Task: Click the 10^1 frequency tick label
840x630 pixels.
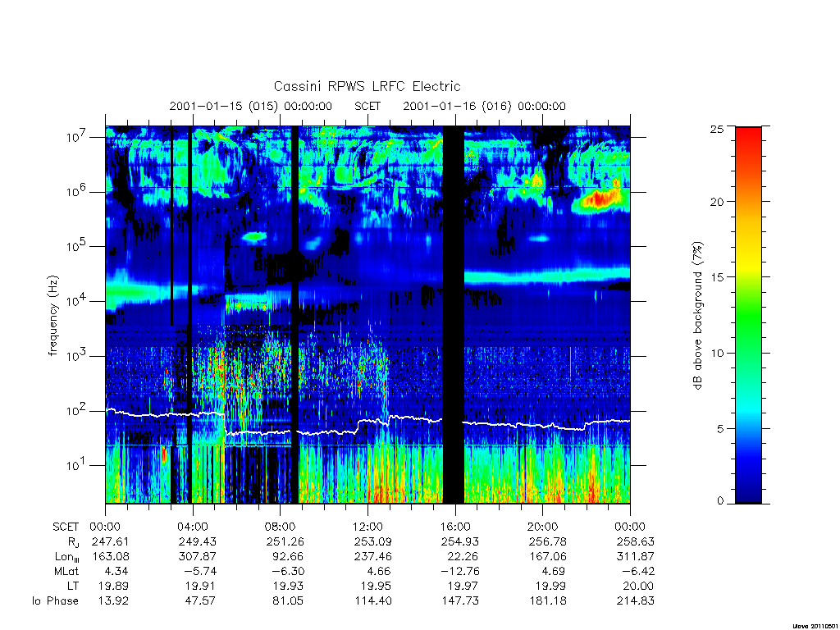Action: coord(76,464)
